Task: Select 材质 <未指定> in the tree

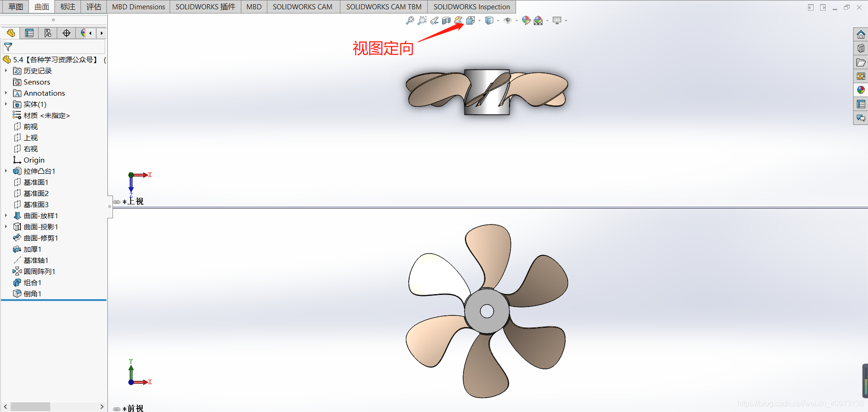Action: point(41,115)
